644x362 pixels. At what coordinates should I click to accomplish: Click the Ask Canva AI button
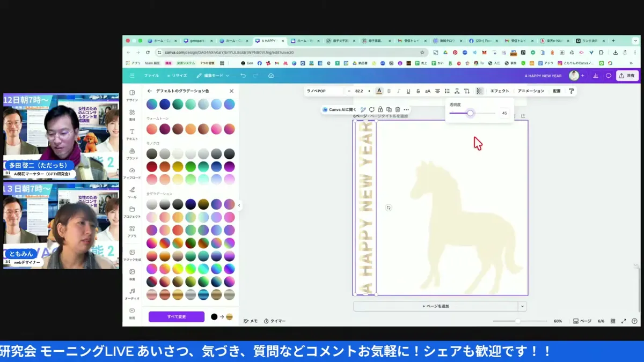339,109
